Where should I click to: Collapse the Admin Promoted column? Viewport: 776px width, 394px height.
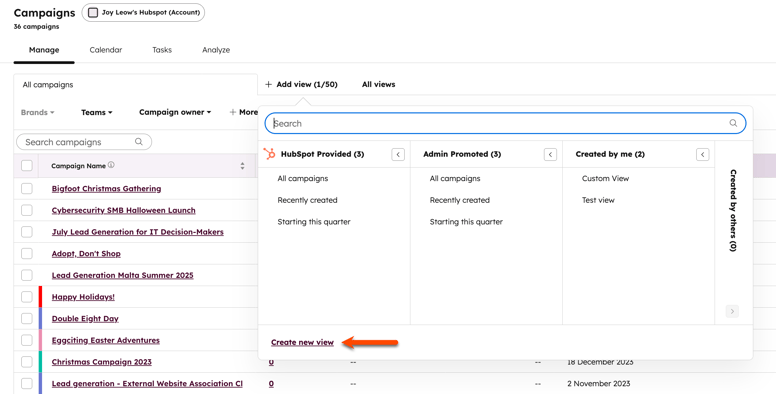550,154
